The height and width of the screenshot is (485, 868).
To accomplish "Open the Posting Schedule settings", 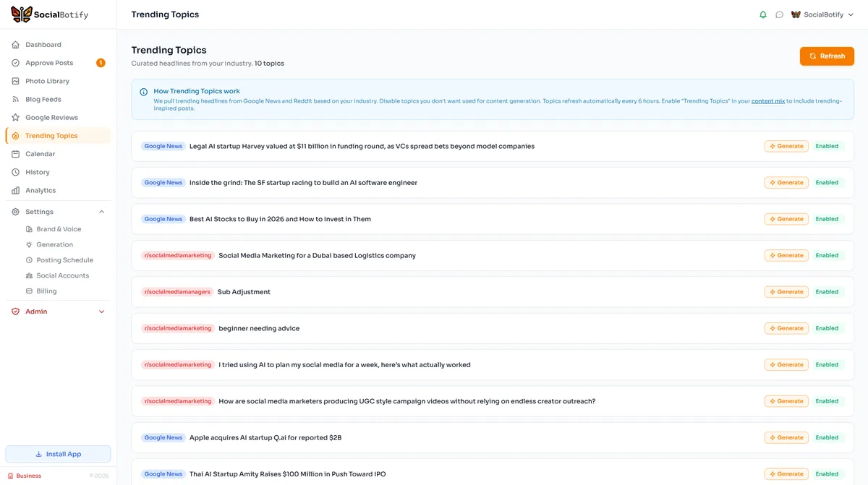I will click(x=64, y=259).
